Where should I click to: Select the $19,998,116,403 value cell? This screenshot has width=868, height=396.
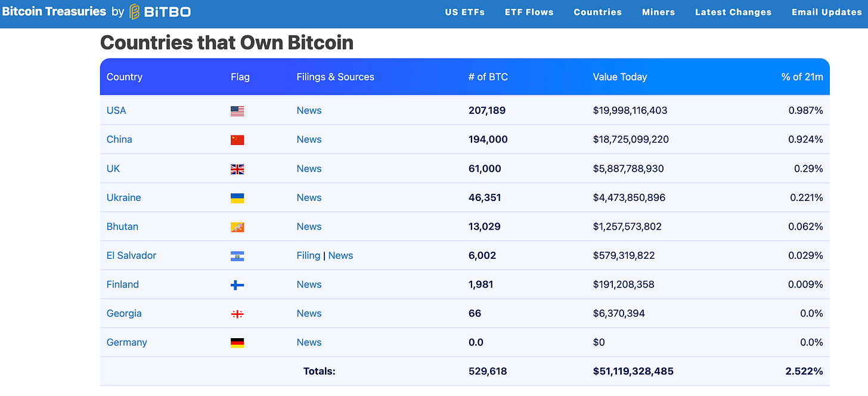(x=630, y=110)
